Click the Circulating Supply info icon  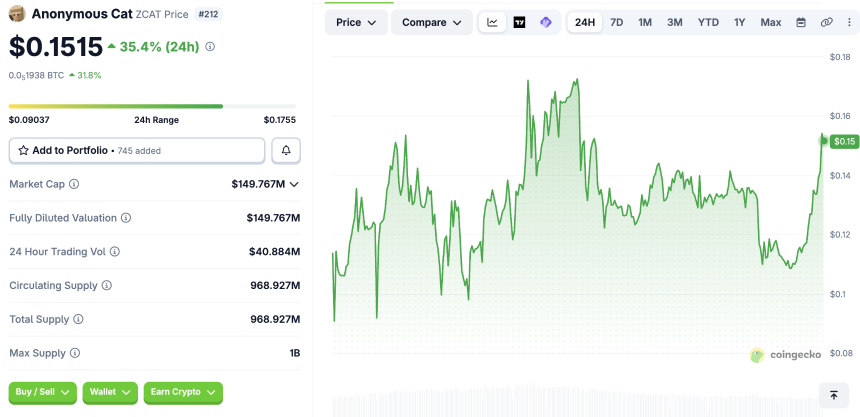click(x=107, y=285)
